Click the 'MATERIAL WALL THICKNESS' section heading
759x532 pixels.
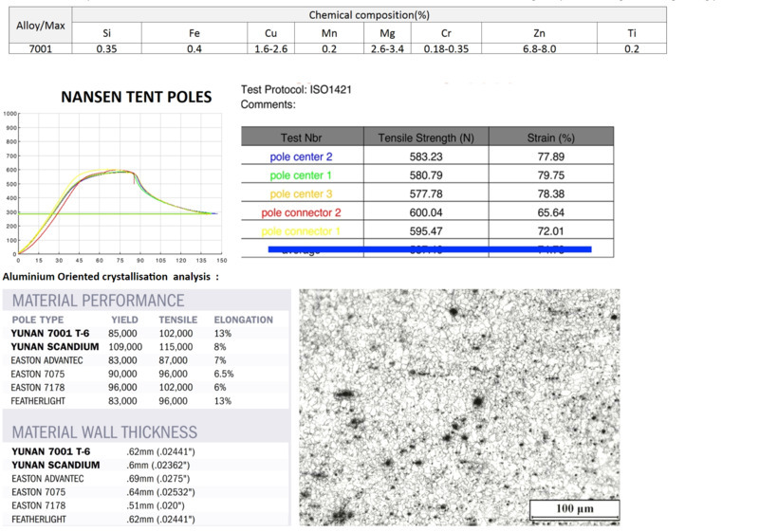tap(104, 432)
